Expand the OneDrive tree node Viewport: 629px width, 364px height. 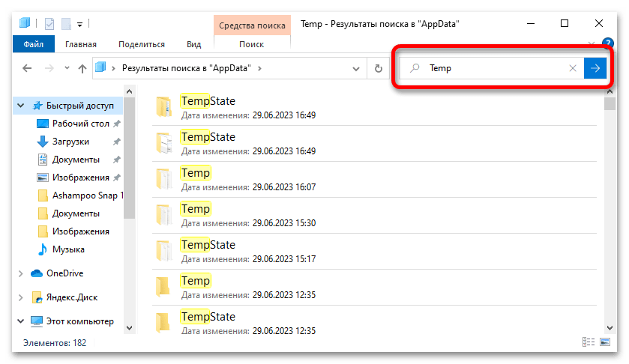click(x=21, y=273)
